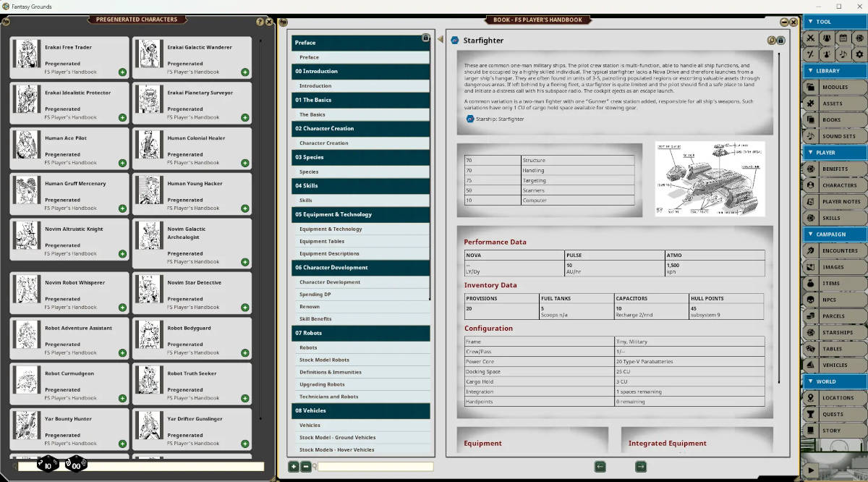
Task: Add the Human Ace Pilot pregenerated character
Action: 122,163
